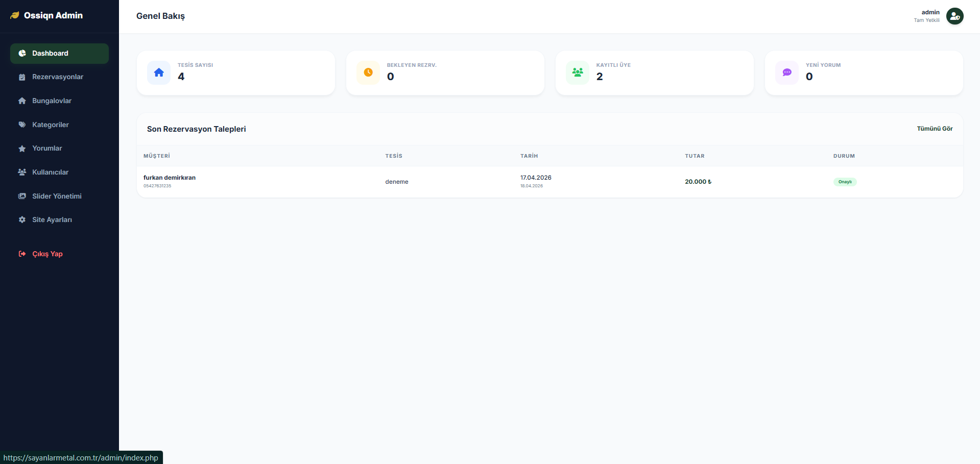Click the Kategoriler tags icon
The width and height of the screenshot is (980, 464).
coord(22,125)
